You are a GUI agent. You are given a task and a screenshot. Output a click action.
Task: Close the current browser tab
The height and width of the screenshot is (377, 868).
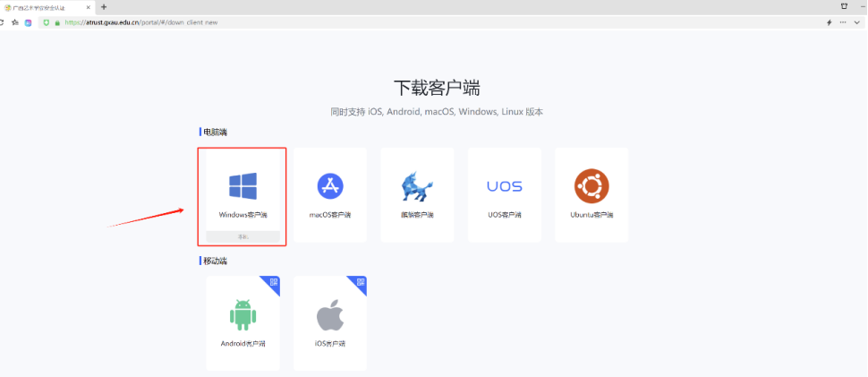[x=88, y=6]
